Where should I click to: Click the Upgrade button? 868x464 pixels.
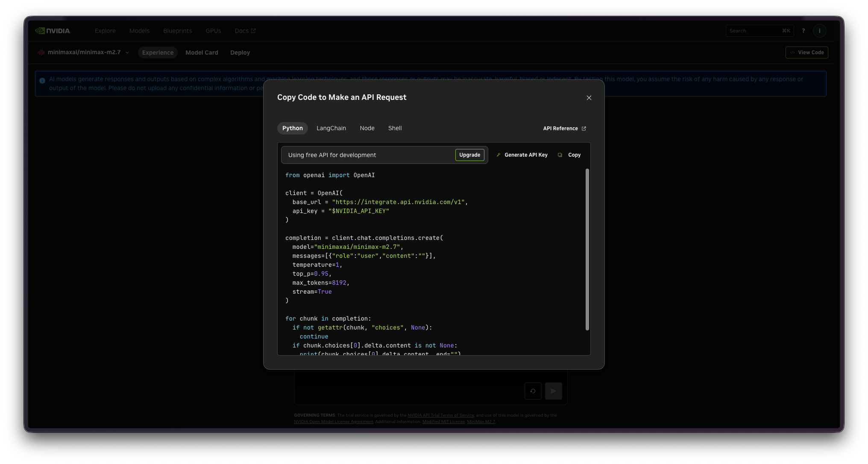[x=469, y=155]
